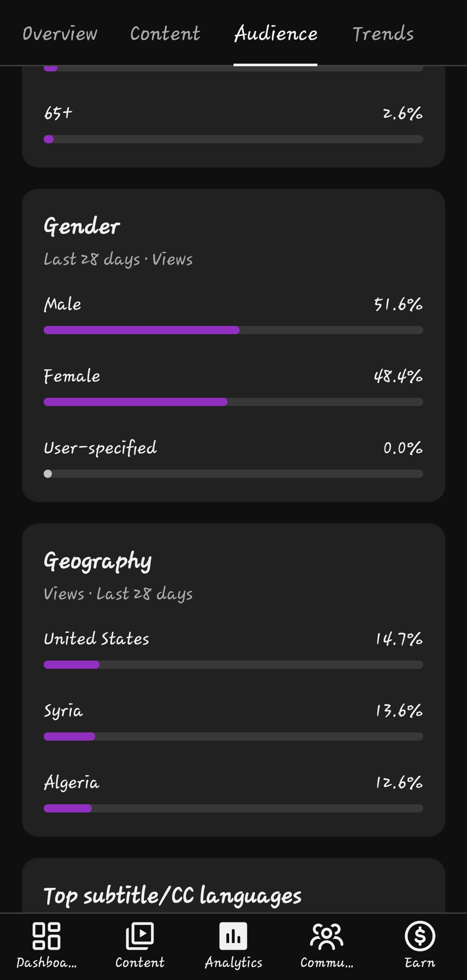Open the Community people icon

coord(327,935)
